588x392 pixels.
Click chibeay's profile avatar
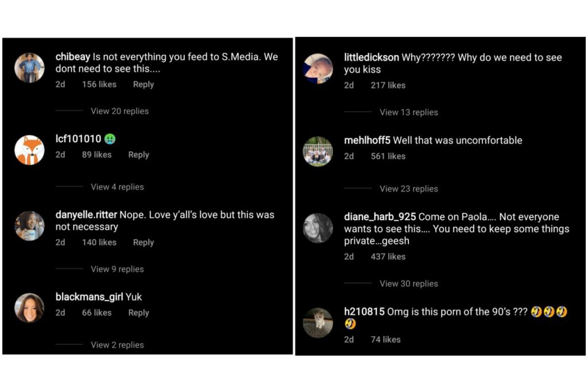point(29,68)
